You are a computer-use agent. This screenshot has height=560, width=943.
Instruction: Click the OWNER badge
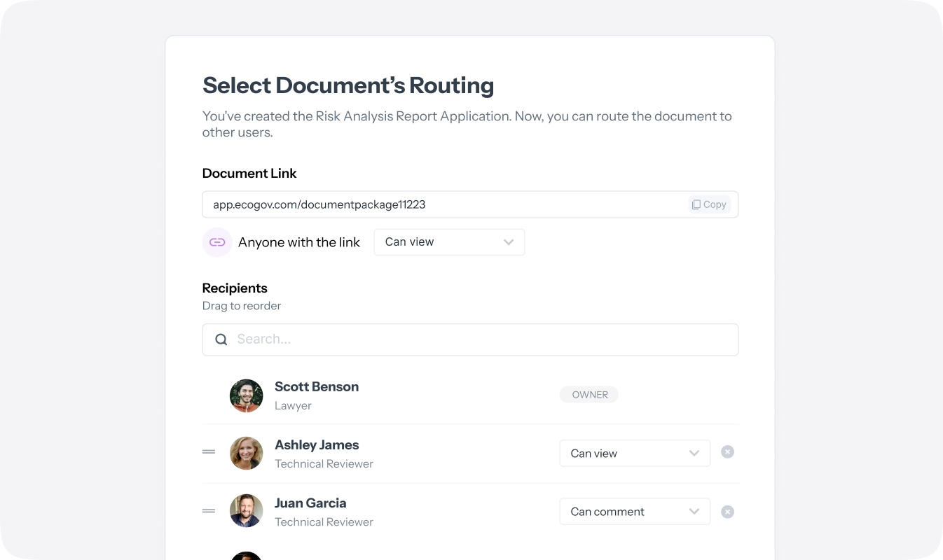(x=589, y=395)
